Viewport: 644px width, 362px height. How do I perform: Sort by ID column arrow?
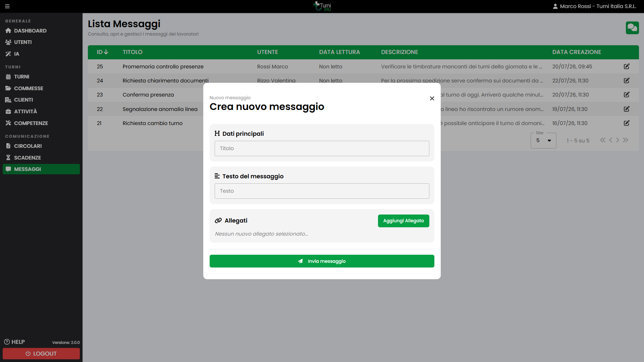coord(106,52)
